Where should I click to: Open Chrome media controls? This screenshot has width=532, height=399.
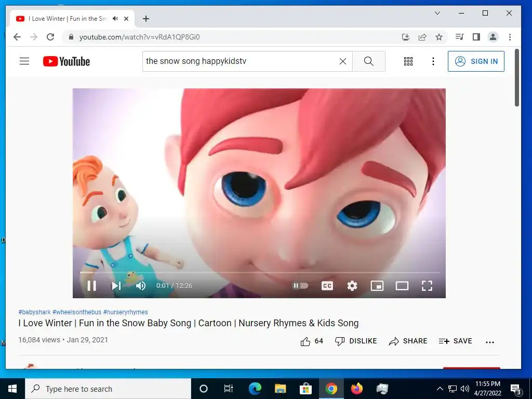[460, 37]
